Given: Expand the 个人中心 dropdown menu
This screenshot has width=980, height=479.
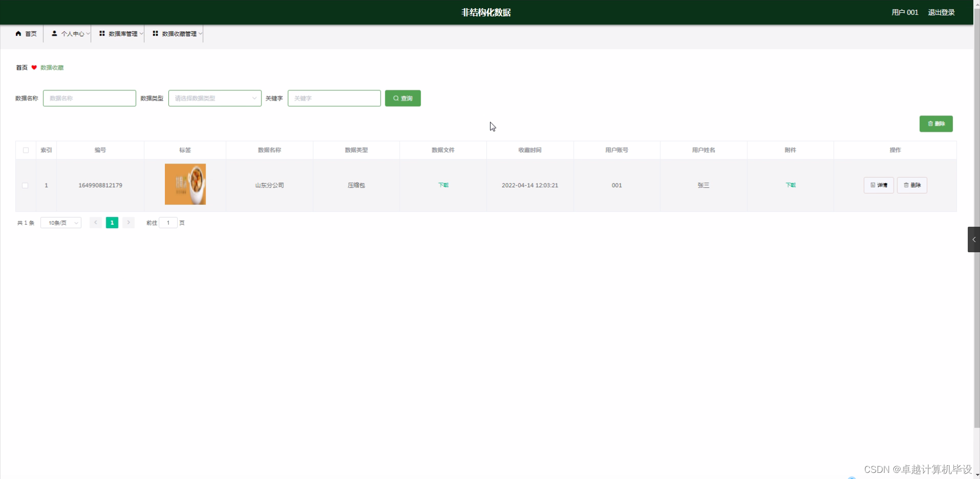Looking at the screenshot, I should (71, 33).
